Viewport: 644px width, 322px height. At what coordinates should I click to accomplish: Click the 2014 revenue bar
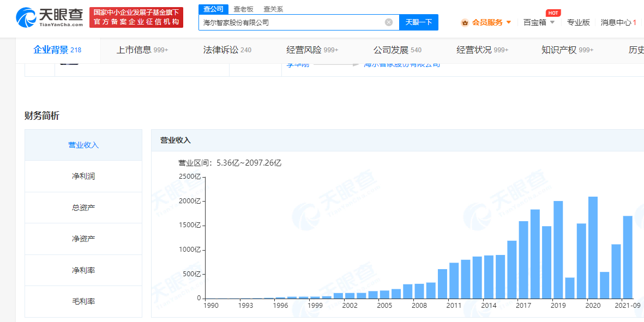489,277
